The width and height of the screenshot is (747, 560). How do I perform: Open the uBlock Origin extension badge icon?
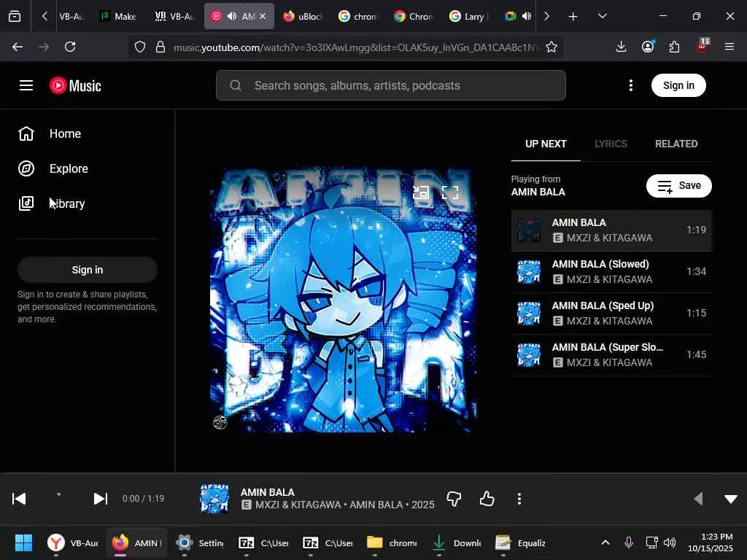[703, 46]
